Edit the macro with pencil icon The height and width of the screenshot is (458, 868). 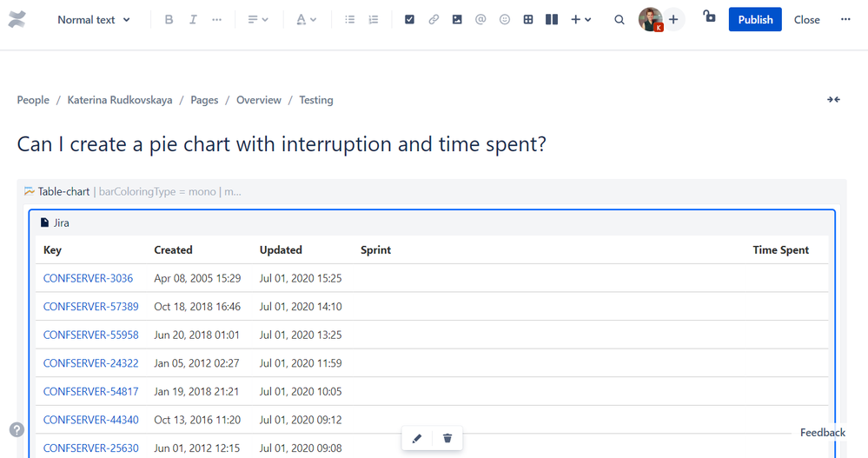pos(417,439)
